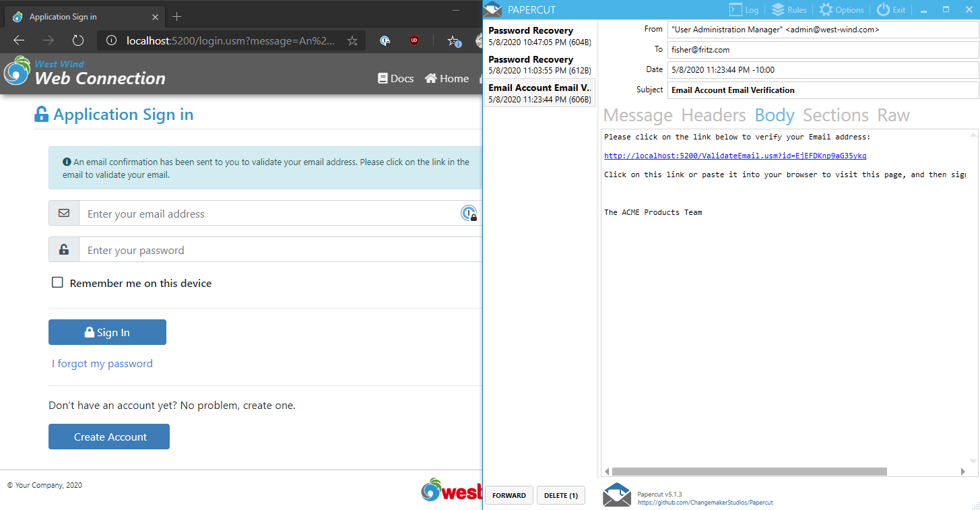The height and width of the screenshot is (510, 980).
Task: Open Papercut Options gear
Action: coord(841,10)
